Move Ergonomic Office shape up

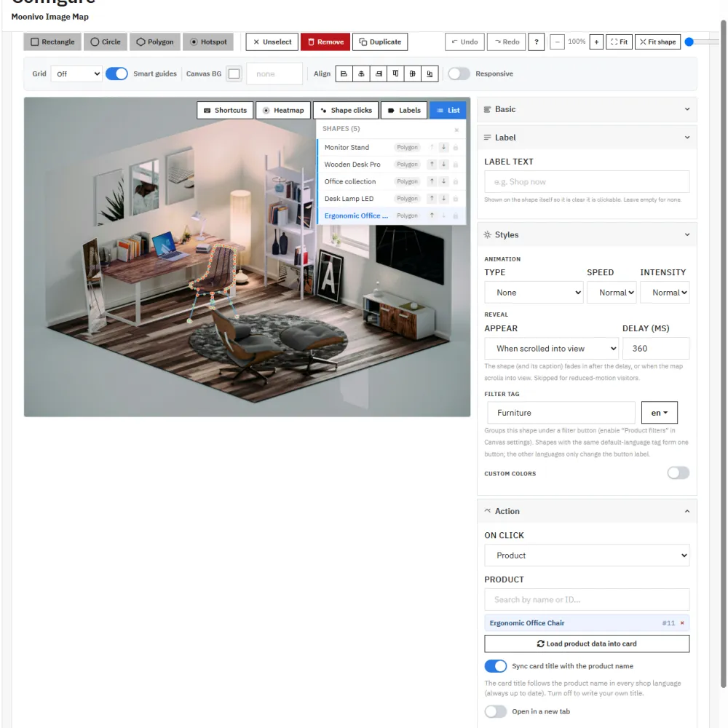pos(432,216)
